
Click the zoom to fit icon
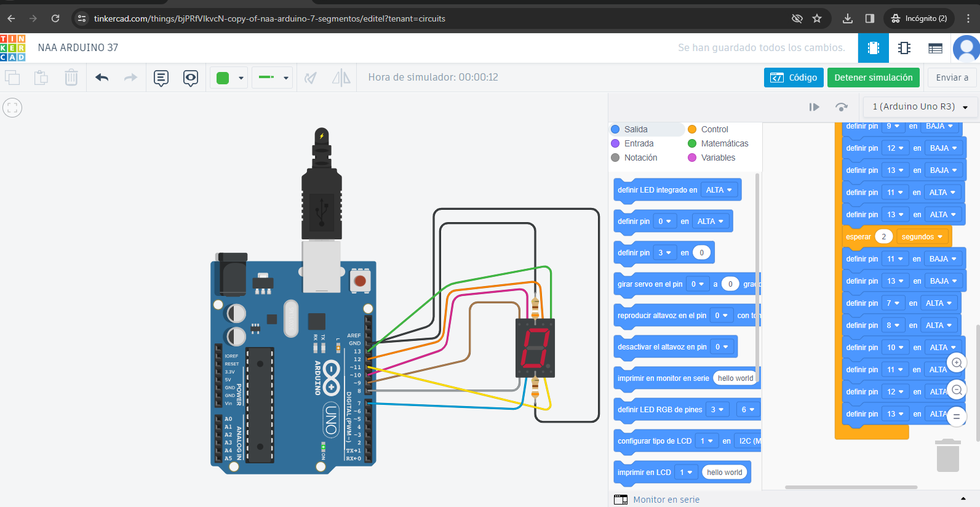[x=12, y=108]
